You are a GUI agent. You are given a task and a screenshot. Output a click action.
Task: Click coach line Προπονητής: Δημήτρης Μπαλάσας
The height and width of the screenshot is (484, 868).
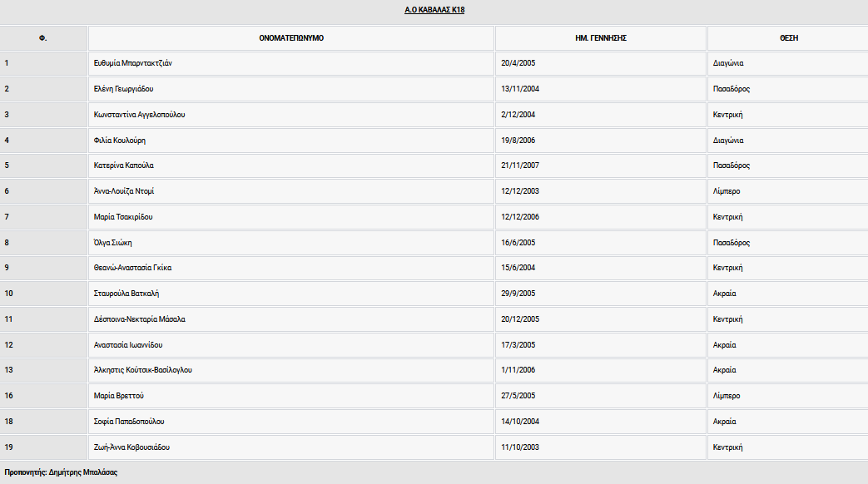pos(61,472)
